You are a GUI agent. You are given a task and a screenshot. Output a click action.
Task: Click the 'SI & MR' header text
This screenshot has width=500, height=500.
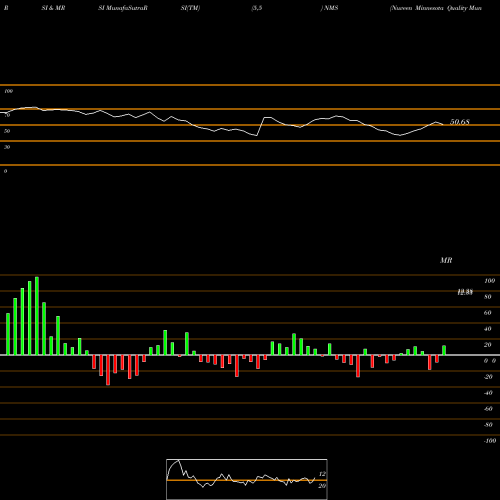53,8
